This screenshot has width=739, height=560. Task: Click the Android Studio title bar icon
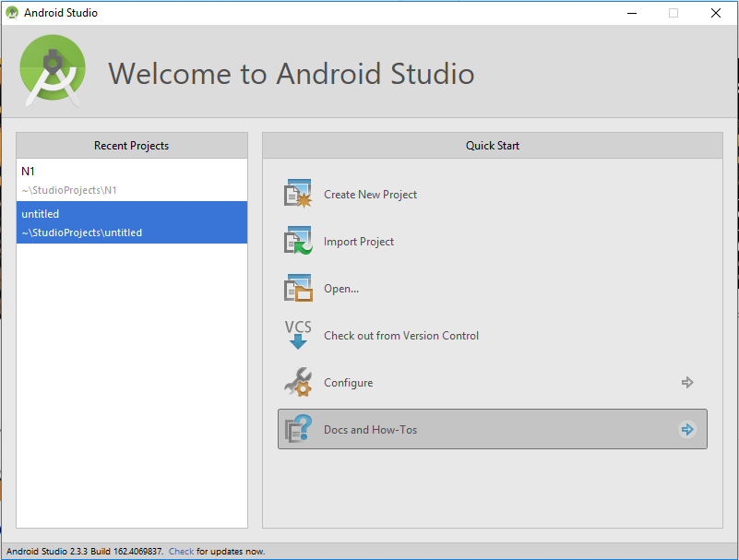tap(12, 13)
